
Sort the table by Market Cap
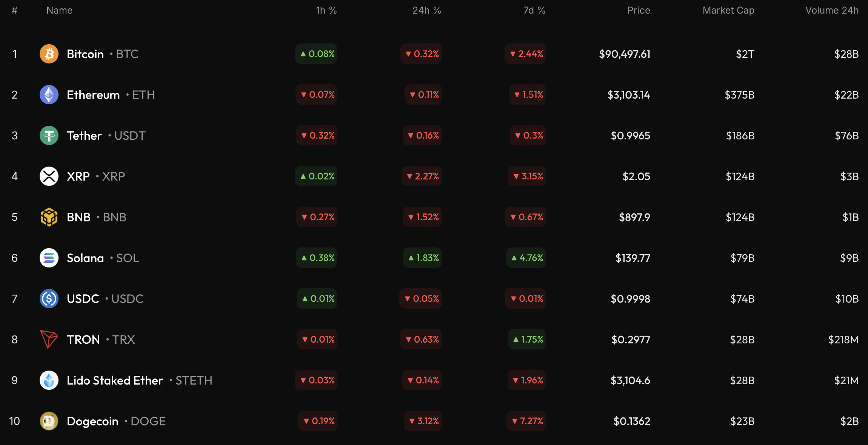pyautogui.click(x=728, y=11)
